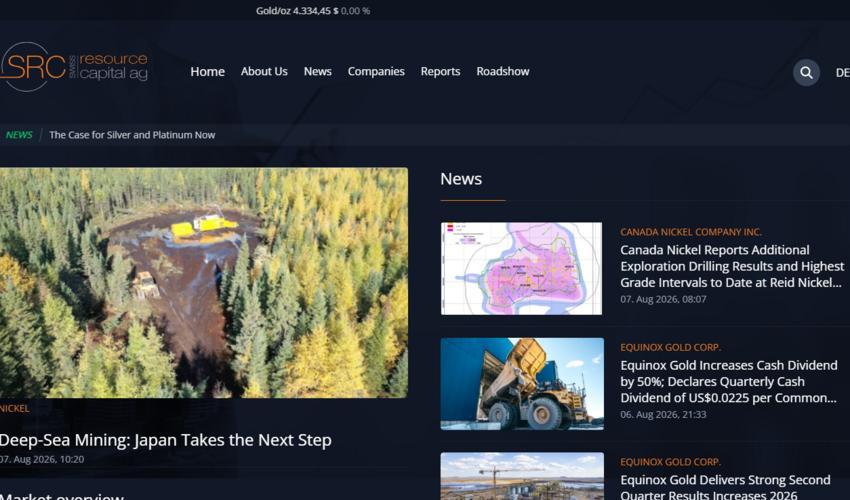Open the Reports menu item
Viewport: 850px width, 500px height.
click(440, 72)
